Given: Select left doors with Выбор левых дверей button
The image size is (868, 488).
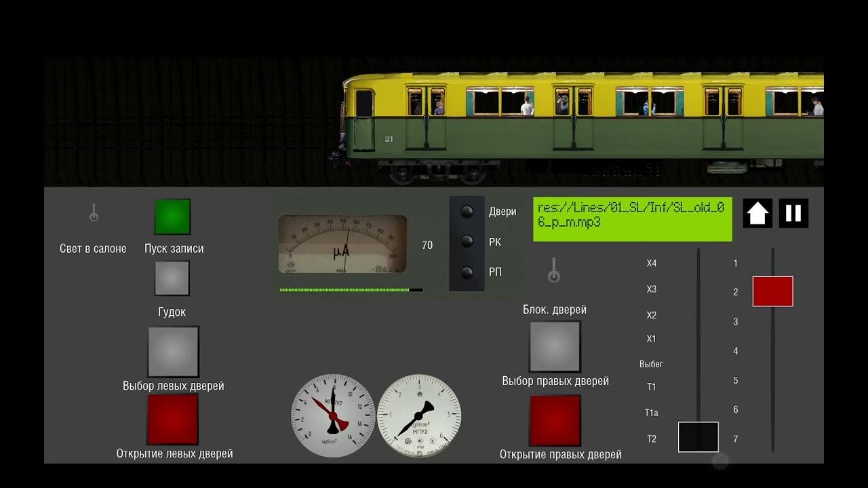Looking at the screenshot, I should click(x=174, y=352).
